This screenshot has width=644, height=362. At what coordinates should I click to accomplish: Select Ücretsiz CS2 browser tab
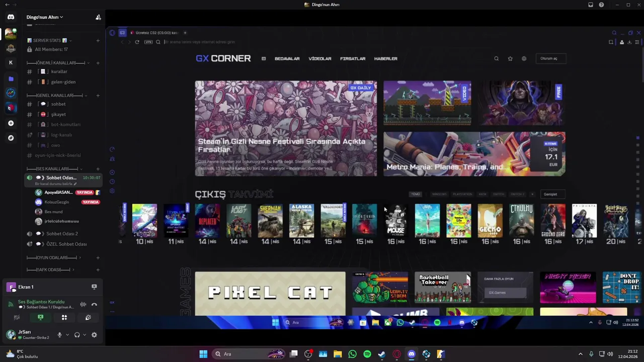click(154, 33)
